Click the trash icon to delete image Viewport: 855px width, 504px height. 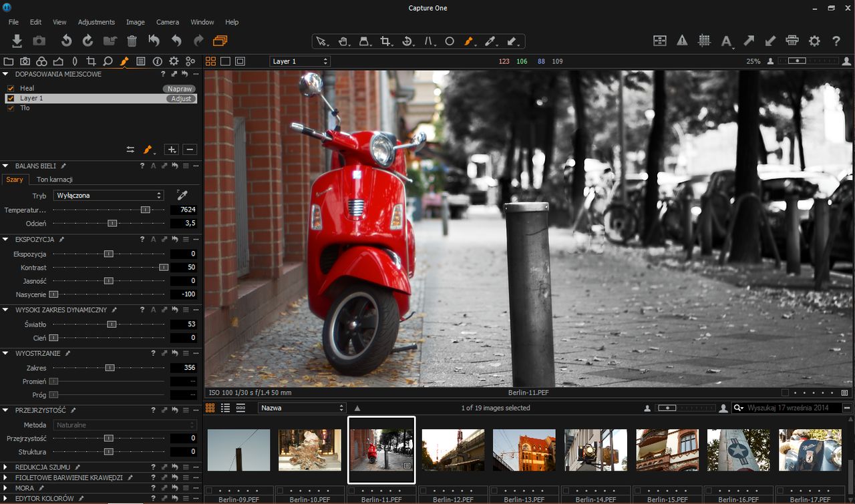(132, 41)
